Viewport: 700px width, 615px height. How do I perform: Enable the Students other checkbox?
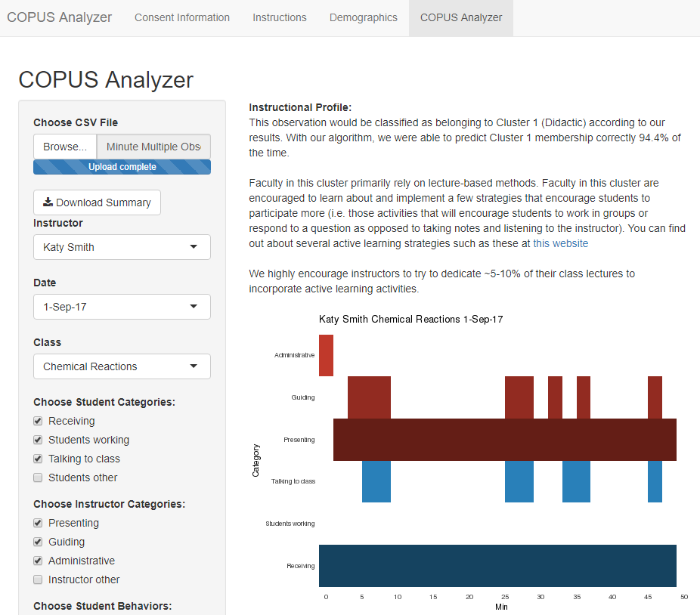coord(39,477)
